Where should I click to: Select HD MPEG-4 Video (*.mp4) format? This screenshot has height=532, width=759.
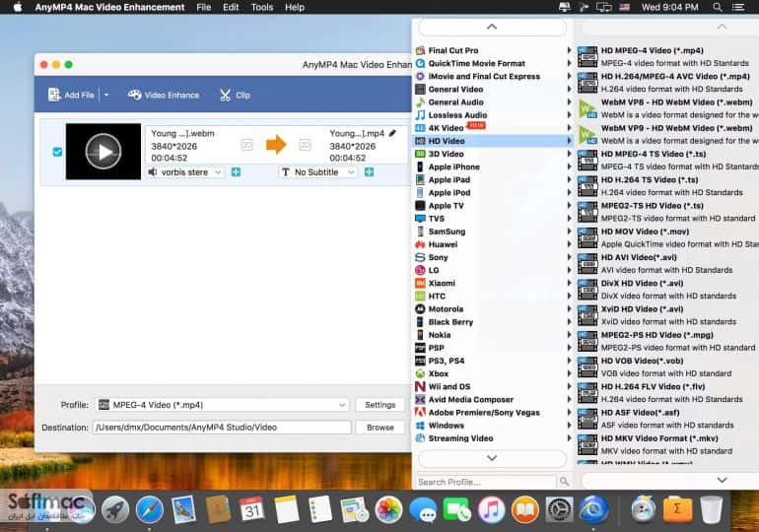(667, 56)
